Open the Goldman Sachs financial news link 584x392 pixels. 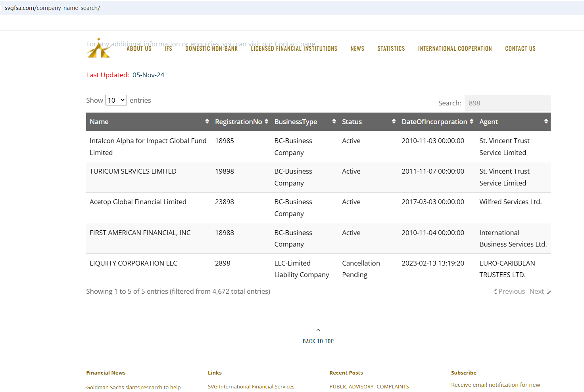[x=133, y=387]
